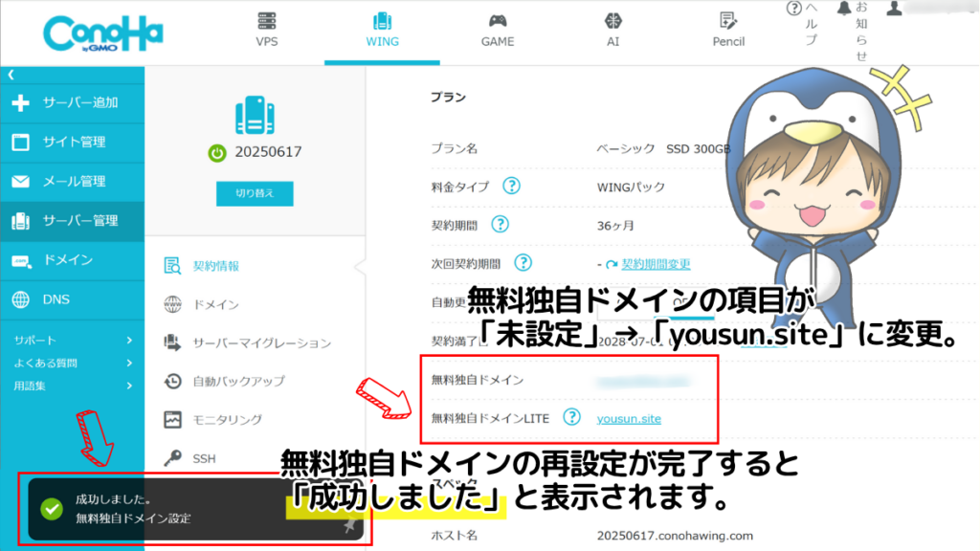The height and width of the screenshot is (551, 980).
Task: Open the GAME tab
Action: click(498, 30)
